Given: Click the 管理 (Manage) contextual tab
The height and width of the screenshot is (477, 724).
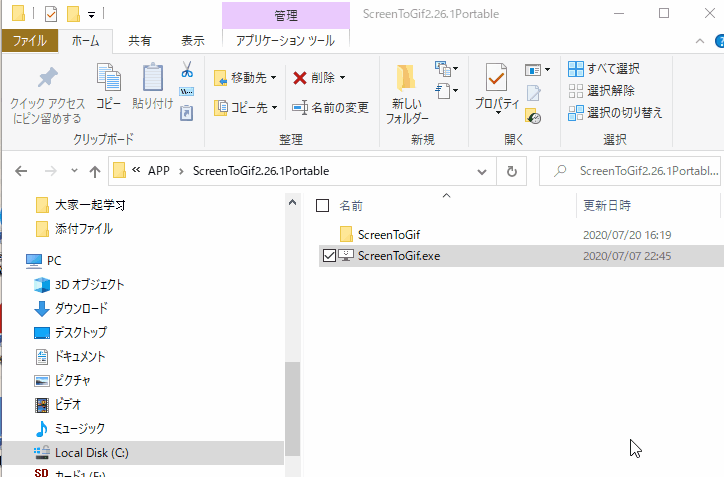Looking at the screenshot, I should [286, 16].
